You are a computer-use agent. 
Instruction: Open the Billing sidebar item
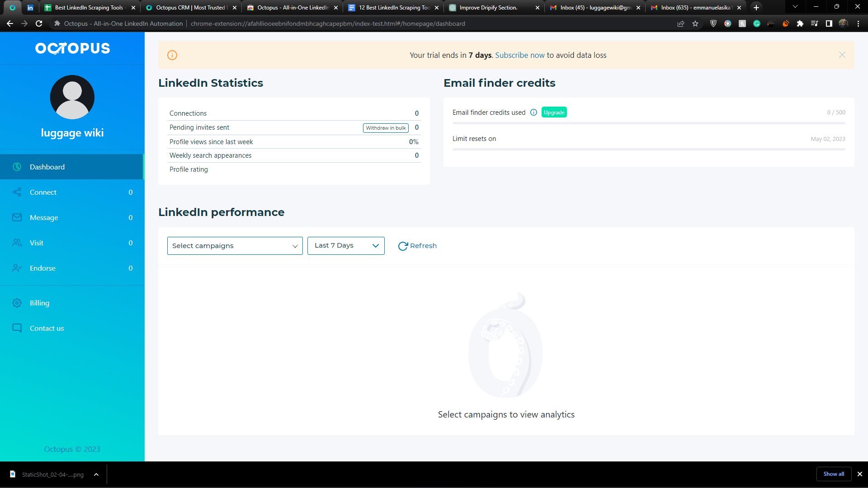point(72,303)
